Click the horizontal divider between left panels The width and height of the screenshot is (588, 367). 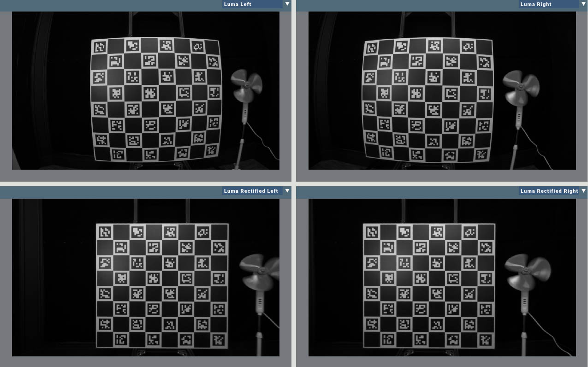tap(145, 183)
